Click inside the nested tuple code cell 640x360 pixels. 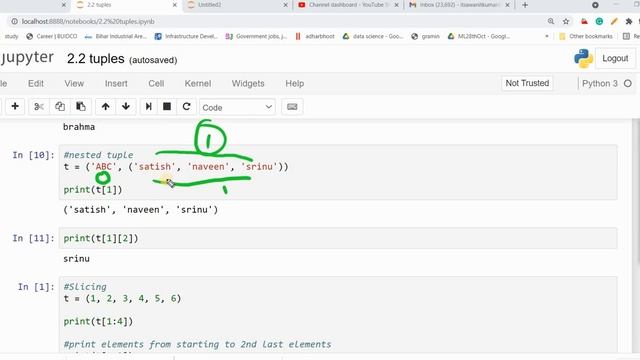click(x=338, y=172)
